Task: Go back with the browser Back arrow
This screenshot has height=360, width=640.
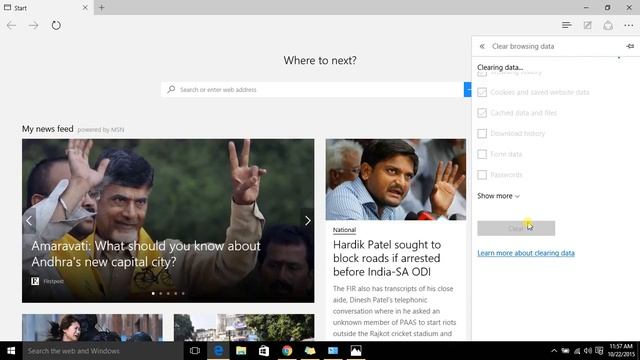Action: coord(11,25)
